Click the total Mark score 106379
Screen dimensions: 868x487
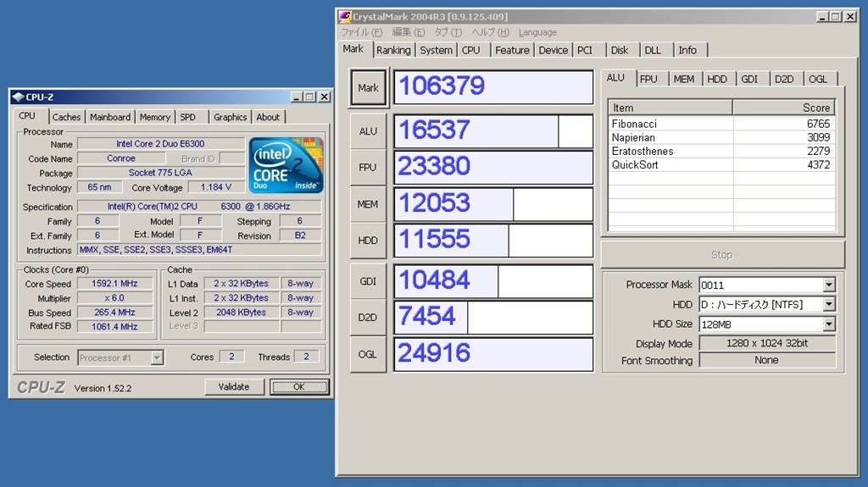pyautogui.click(x=493, y=87)
